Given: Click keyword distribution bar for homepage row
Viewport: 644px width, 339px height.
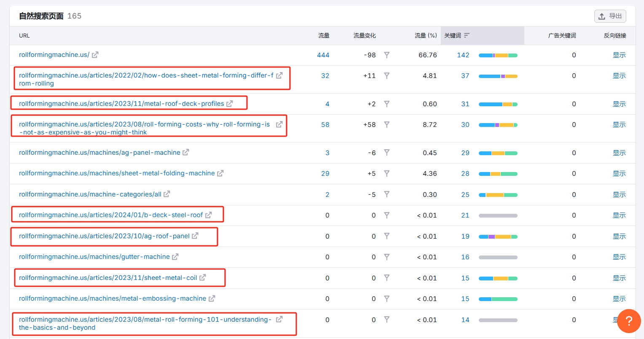Looking at the screenshot, I should tap(498, 55).
